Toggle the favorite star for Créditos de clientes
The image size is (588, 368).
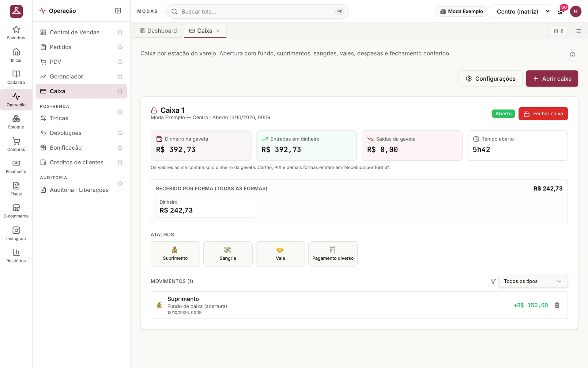click(x=120, y=162)
